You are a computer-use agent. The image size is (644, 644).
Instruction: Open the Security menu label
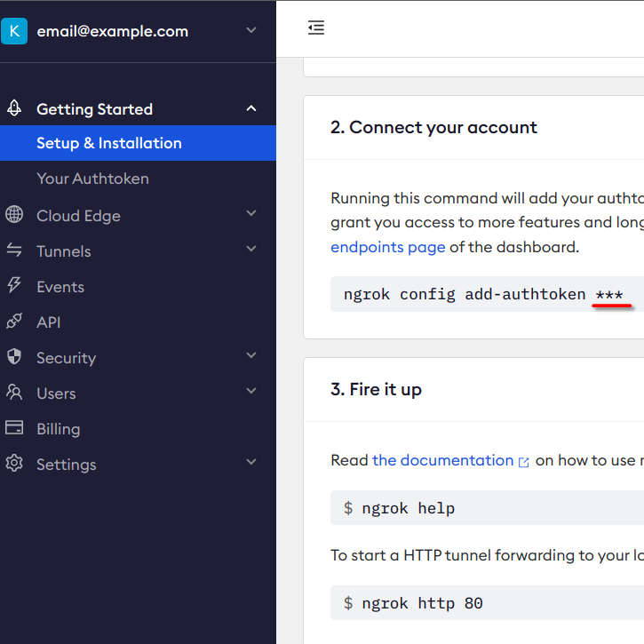66,358
